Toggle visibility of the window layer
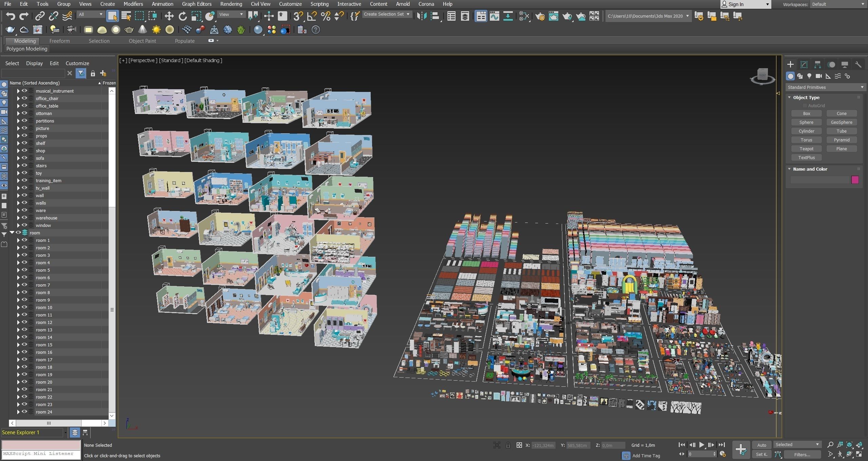Image resolution: width=868 pixels, height=461 pixels. 24,225
